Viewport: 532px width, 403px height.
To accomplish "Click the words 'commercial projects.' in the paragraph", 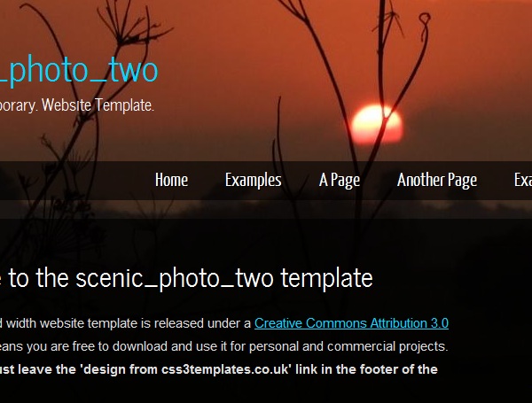I will pos(387,346).
